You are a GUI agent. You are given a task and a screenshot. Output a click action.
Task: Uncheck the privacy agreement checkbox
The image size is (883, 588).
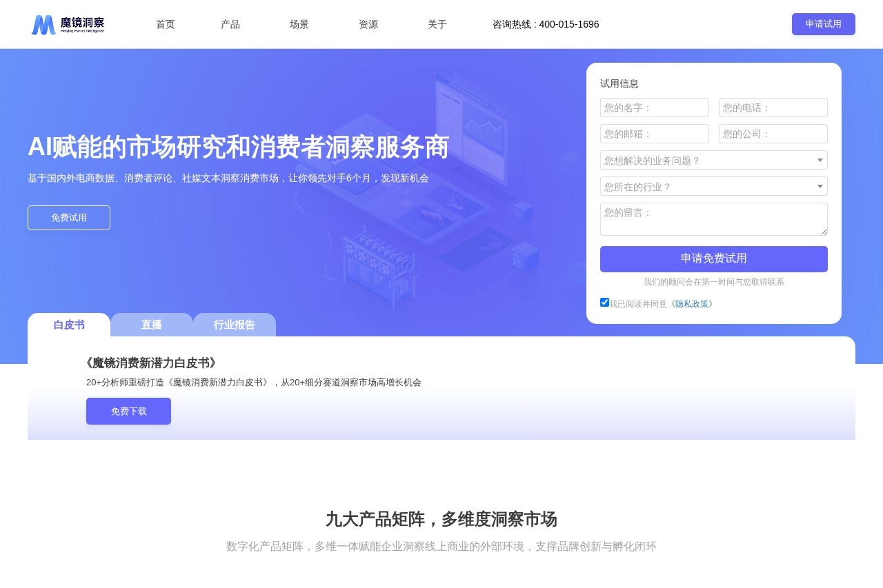604,302
